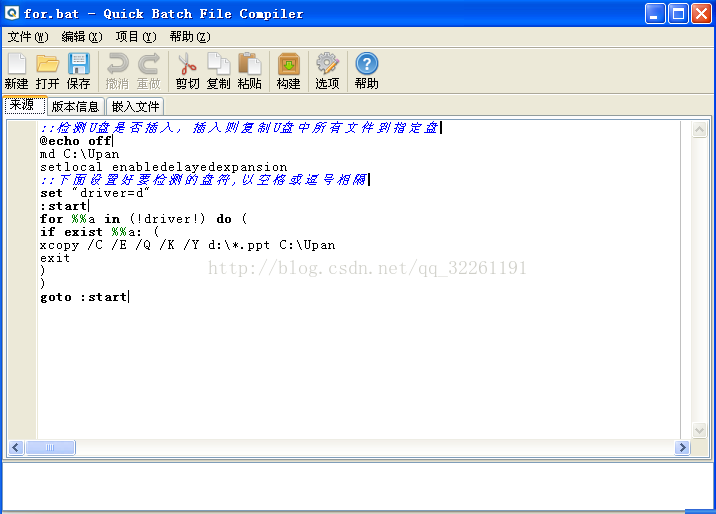Click the Undo (撤消) toolbar icon

117,71
